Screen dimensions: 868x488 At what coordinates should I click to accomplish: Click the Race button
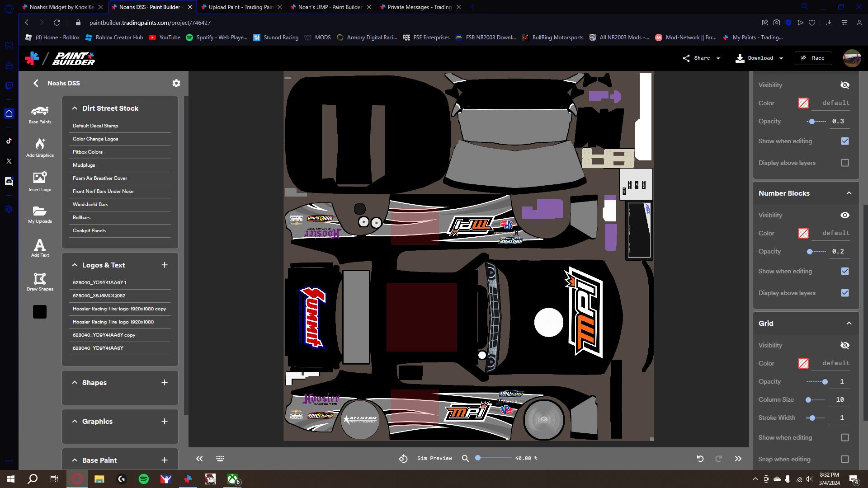(813, 58)
